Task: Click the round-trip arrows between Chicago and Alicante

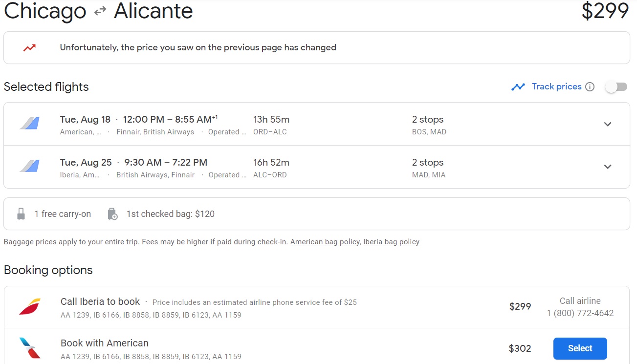Action: coord(100,11)
